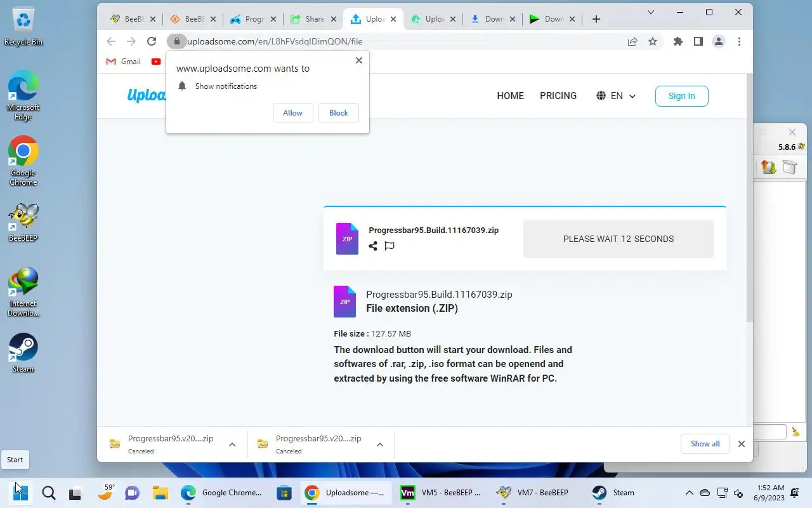The image size is (812, 508).
Task: Go to the HOME page
Action: [x=510, y=96]
